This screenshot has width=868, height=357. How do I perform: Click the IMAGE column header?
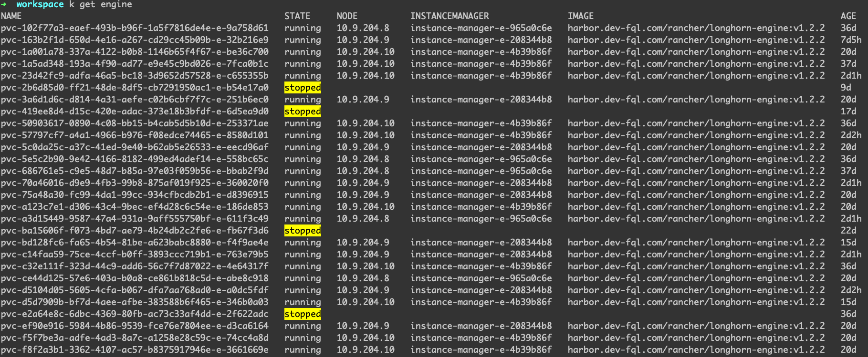tap(581, 16)
